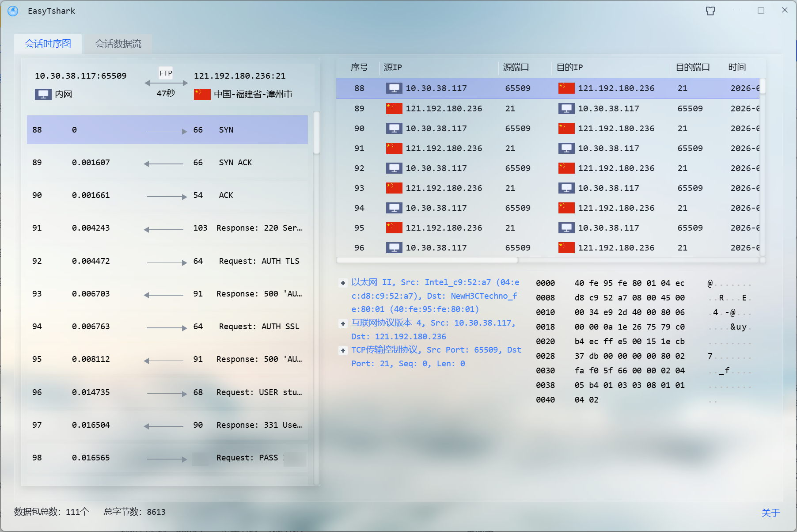797x532 pixels.
Task: Click the monitor icon beside 内网 label
Action: pos(43,94)
